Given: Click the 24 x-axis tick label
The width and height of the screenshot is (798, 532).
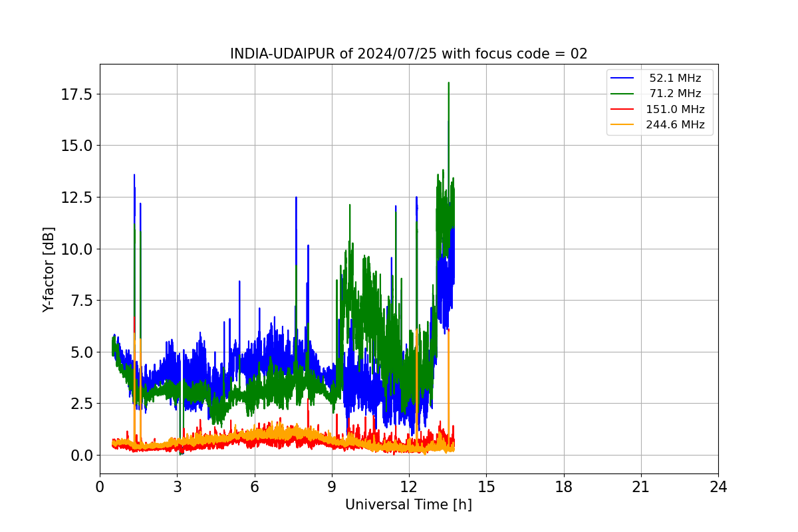Looking at the screenshot, I should [718, 487].
